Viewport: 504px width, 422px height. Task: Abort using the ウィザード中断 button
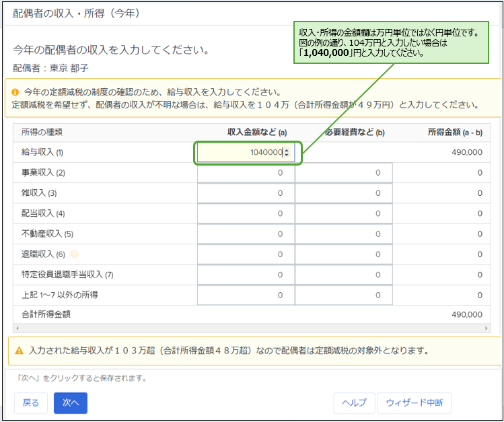coord(414,402)
